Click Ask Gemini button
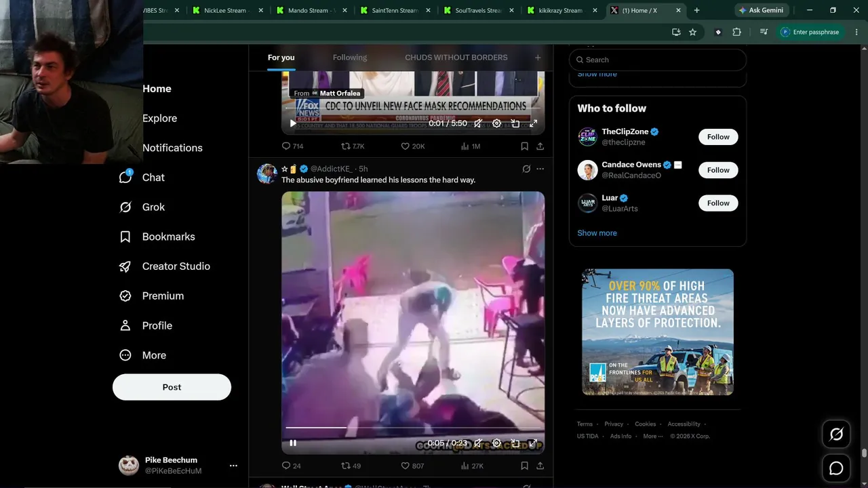868x488 pixels. pos(762,10)
